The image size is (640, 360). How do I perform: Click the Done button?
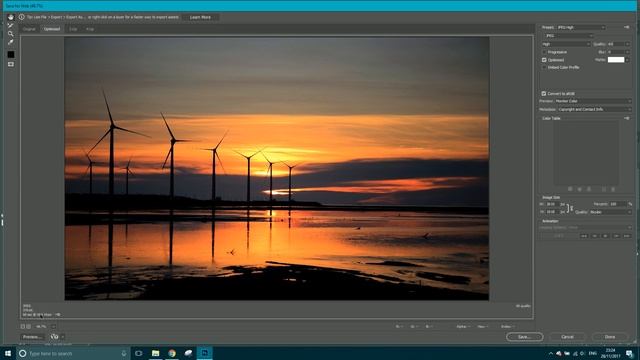click(610, 337)
